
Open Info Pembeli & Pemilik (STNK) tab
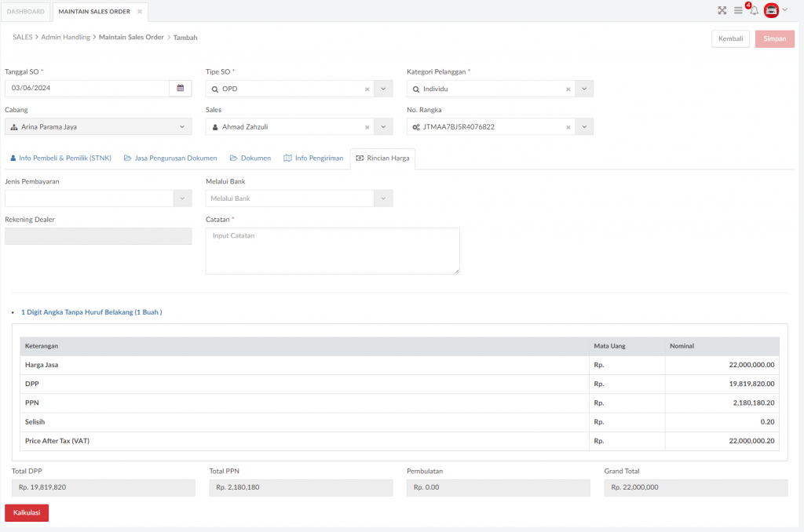pos(61,159)
